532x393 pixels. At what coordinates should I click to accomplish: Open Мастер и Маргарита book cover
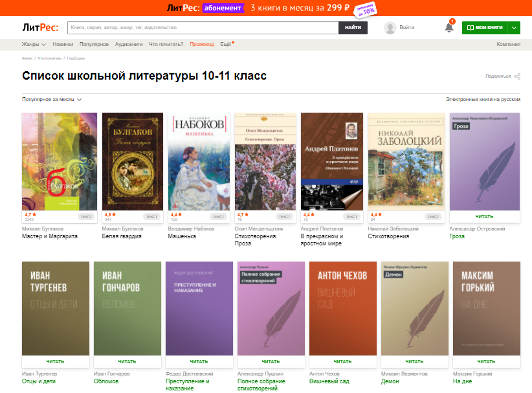point(60,162)
